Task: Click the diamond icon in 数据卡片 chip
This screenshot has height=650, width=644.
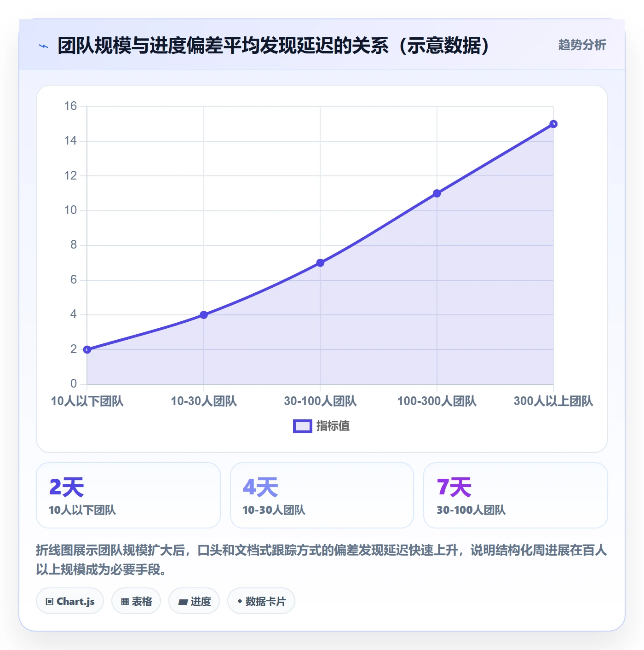Action: point(240,601)
